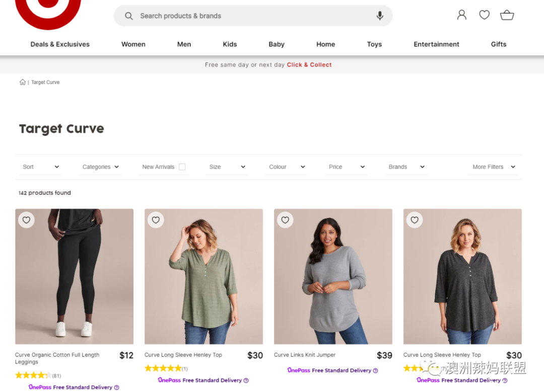Open the shopping basket icon
The height and width of the screenshot is (392, 544).
tap(507, 15)
